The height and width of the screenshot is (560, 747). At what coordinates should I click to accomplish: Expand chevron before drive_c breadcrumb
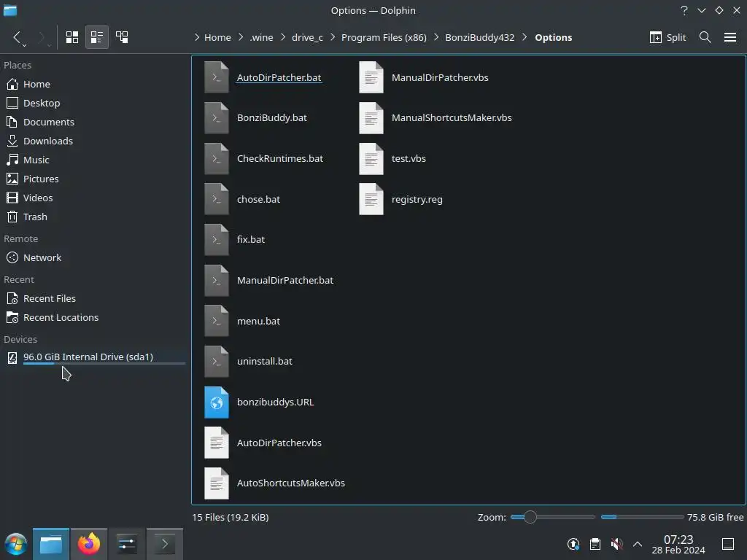[x=282, y=37]
